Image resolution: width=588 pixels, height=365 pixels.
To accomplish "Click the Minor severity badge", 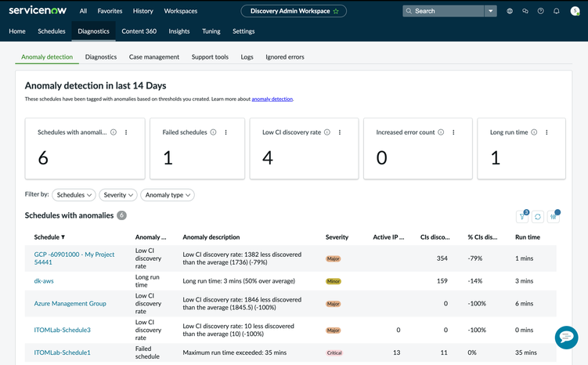I will click(x=334, y=281).
